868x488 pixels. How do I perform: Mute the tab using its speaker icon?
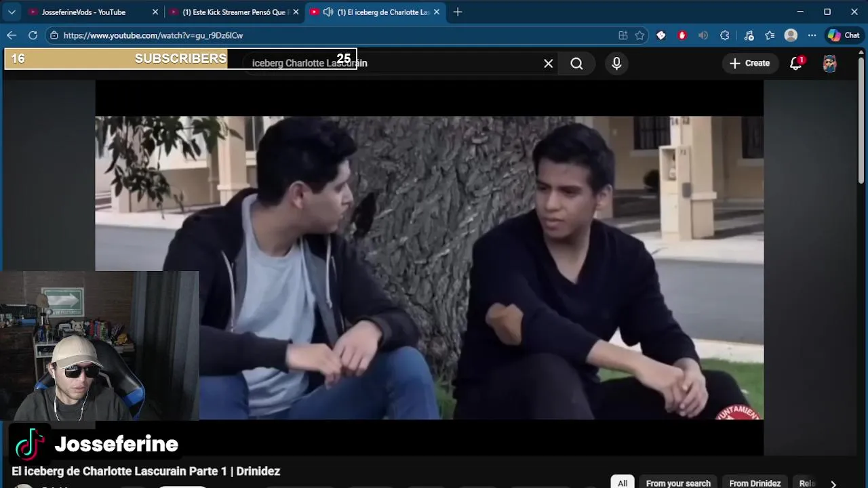click(328, 12)
